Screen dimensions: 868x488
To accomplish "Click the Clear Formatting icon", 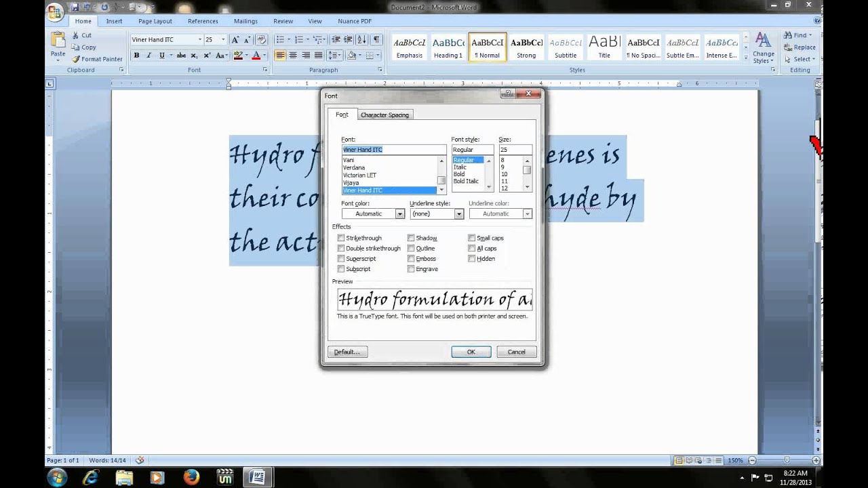I will 261,39.
